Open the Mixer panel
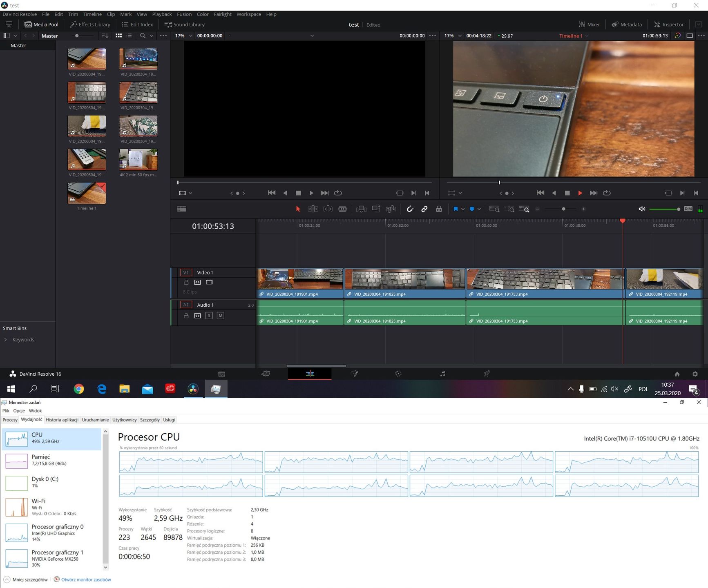The height and width of the screenshot is (588, 708). tap(590, 24)
